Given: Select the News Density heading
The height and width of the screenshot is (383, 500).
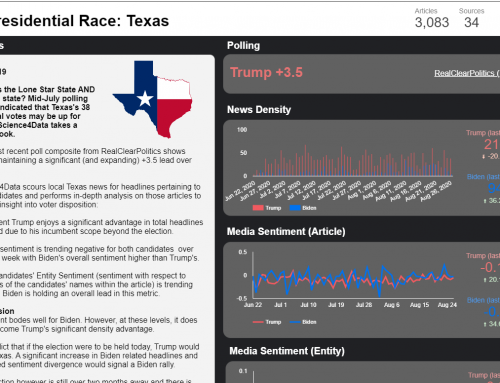Looking at the screenshot, I should pyautogui.click(x=259, y=109).
